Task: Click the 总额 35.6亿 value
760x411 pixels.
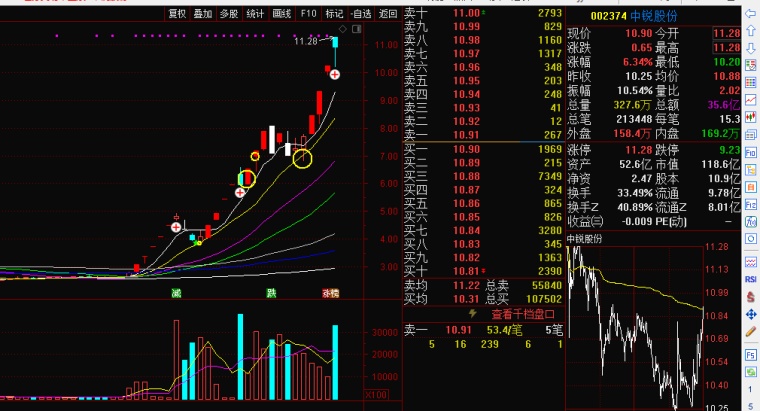Action: click(723, 105)
